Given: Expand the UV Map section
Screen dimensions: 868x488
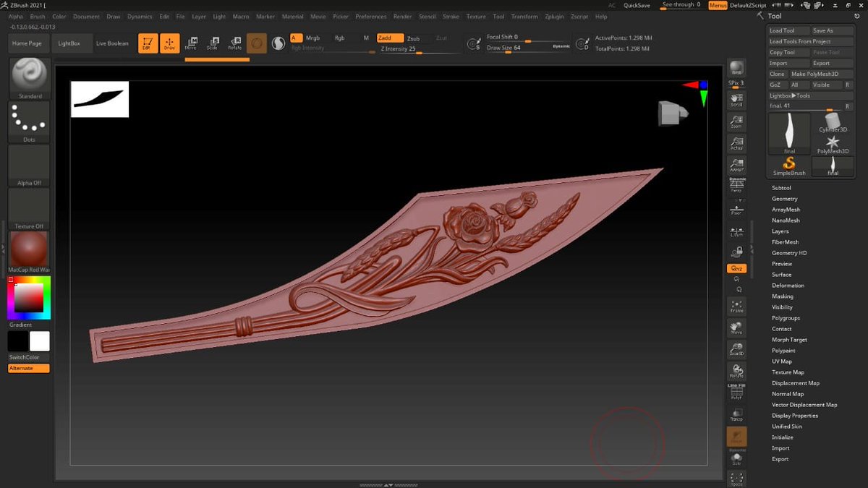Looking at the screenshot, I should 782,361.
